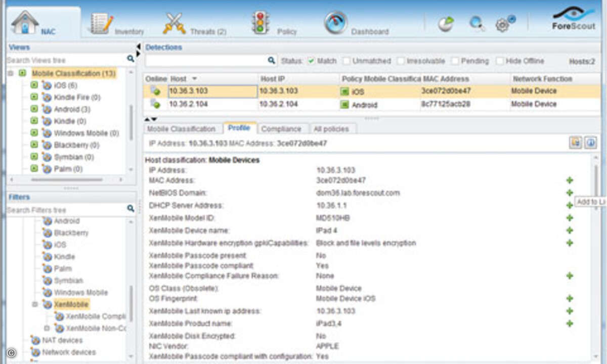Screen dimensions: 607x364
Task: Open the NAC home tab
Action: pos(44,23)
